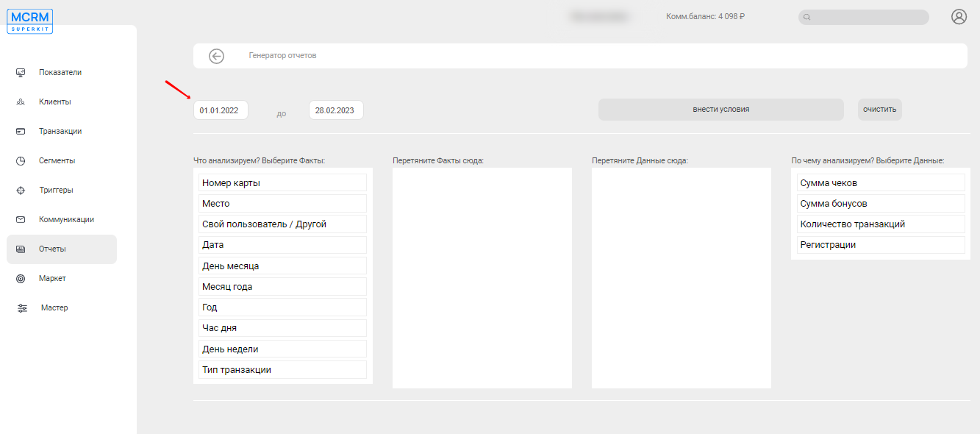The height and width of the screenshot is (434, 980).
Task: Select the Сумма чеков data item
Action: [881, 182]
